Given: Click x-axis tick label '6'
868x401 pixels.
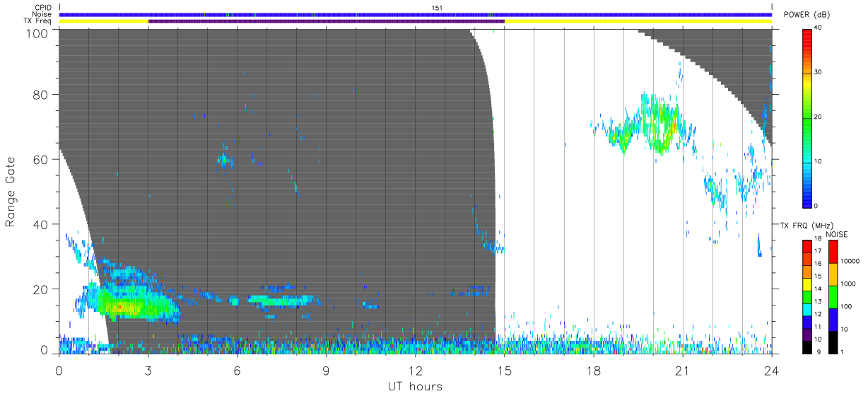Looking at the screenshot, I should point(237,371).
